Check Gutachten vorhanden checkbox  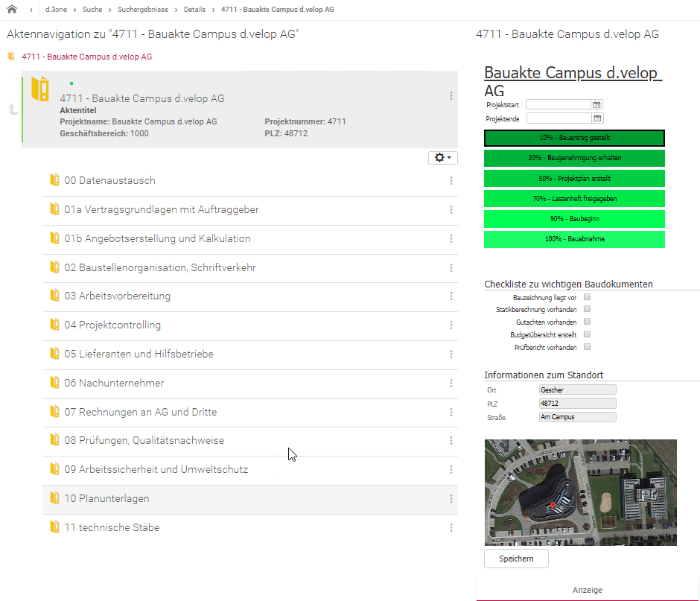pyautogui.click(x=587, y=322)
